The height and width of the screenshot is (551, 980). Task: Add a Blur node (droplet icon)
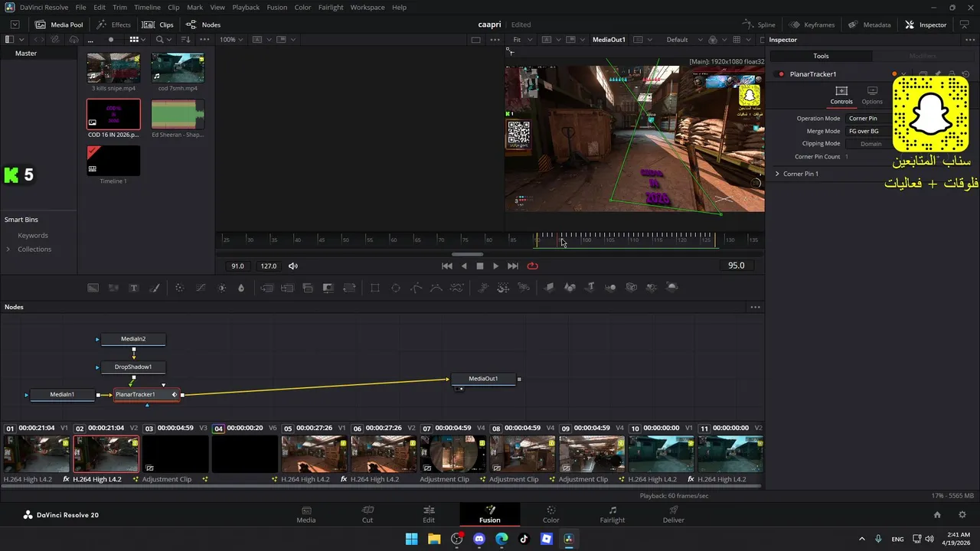[241, 288]
